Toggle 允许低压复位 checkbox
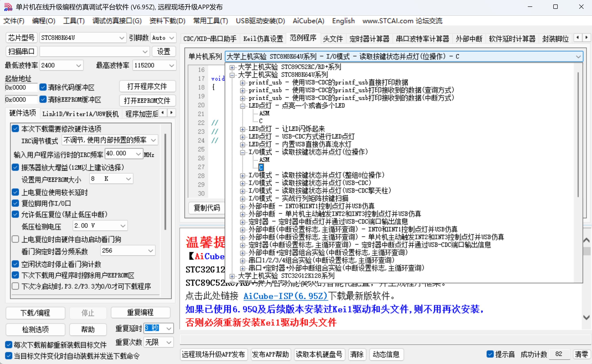 (15, 214)
